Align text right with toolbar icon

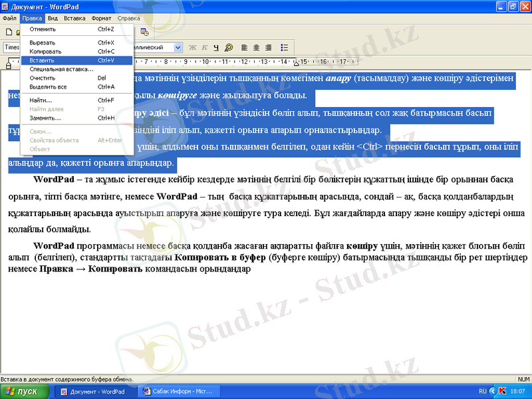point(269,47)
